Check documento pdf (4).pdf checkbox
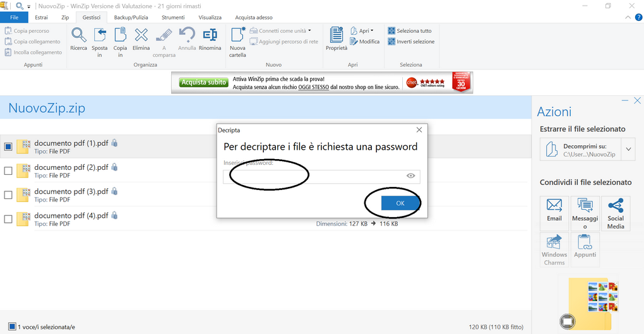The image size is (644, 334). pos(8,219)
